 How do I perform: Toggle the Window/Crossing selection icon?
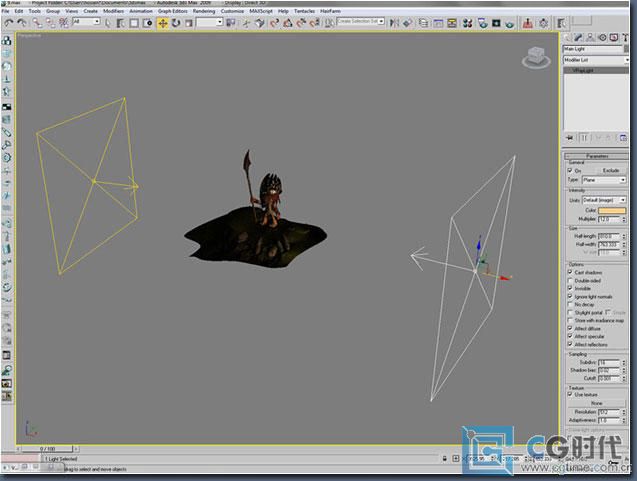(148, 23)
